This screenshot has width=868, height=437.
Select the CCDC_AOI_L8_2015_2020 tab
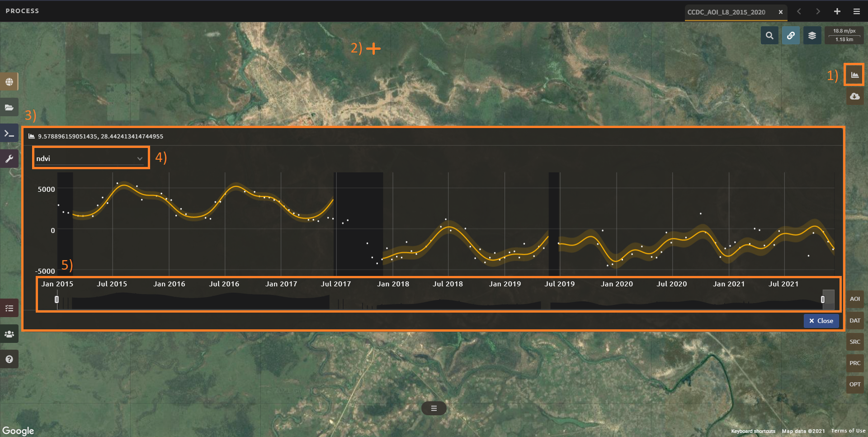click(x=726, y=12)
